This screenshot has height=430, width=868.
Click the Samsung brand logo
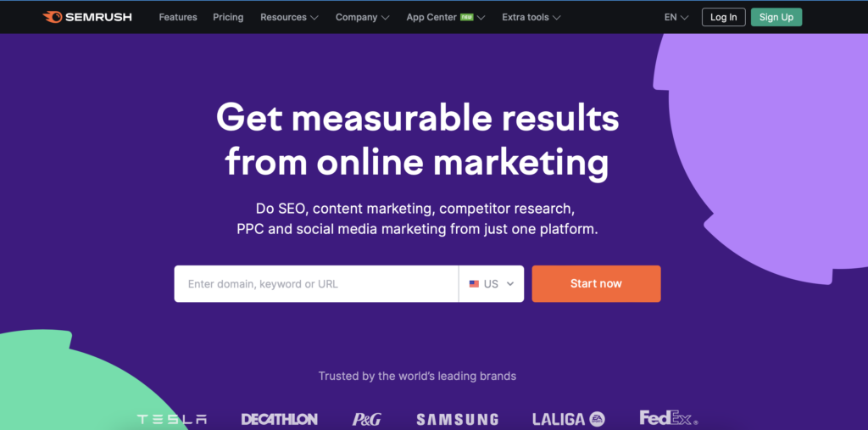[457, 420]
